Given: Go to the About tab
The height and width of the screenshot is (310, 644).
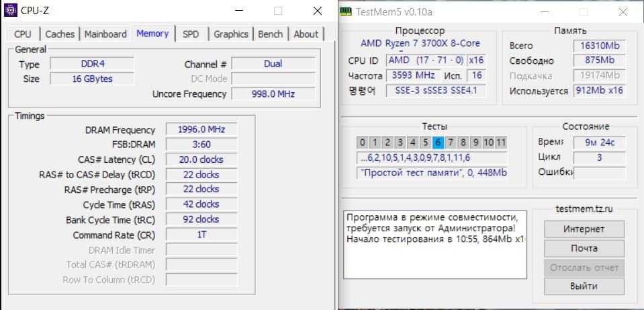Looking at the screenshot, I should (306, 34).
